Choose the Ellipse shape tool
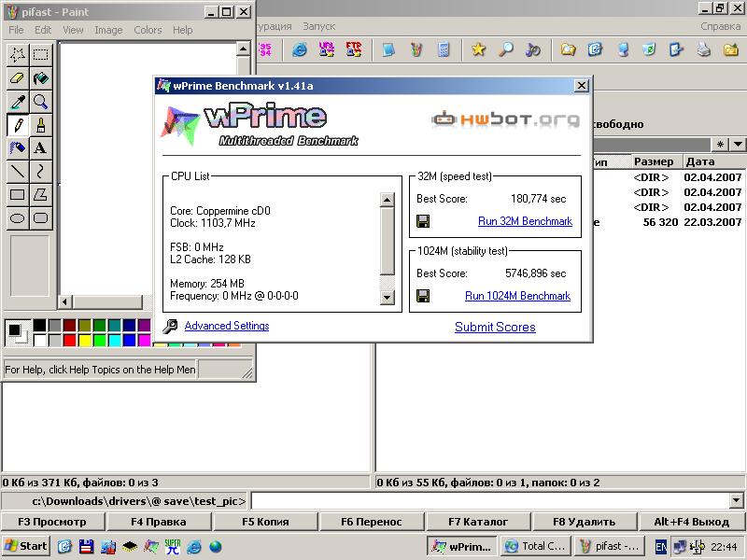747x560 pixels. pos(18,218)
